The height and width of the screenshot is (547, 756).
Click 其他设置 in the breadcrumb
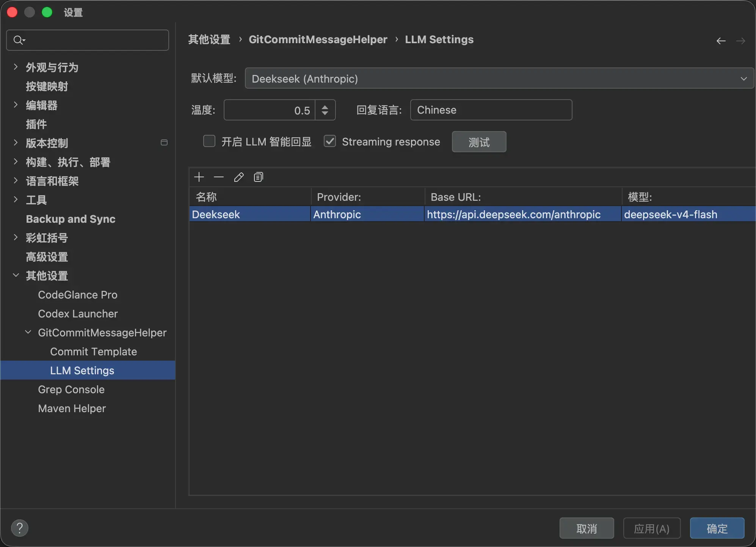click(209, 39)
